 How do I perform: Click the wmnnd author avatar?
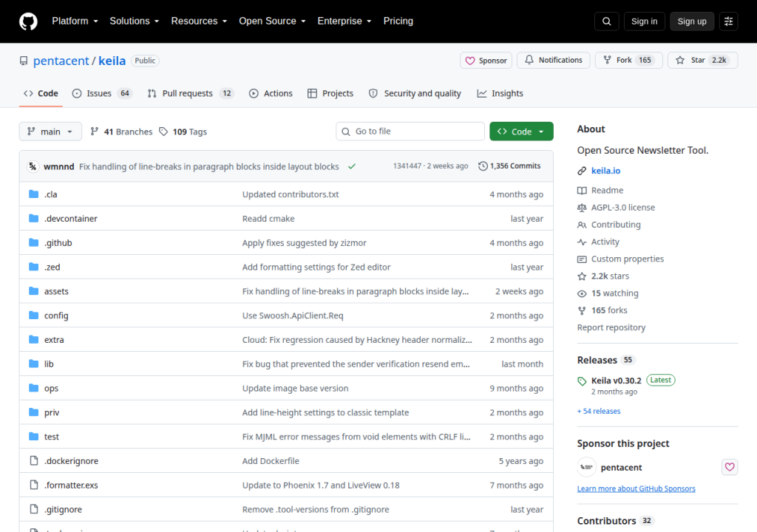pos(33,166)
